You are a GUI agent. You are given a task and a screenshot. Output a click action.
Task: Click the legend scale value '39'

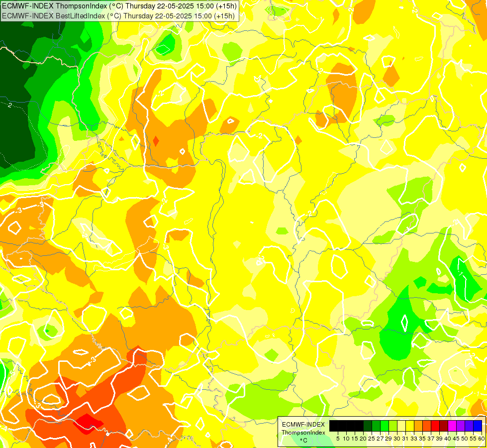(439, 439)
